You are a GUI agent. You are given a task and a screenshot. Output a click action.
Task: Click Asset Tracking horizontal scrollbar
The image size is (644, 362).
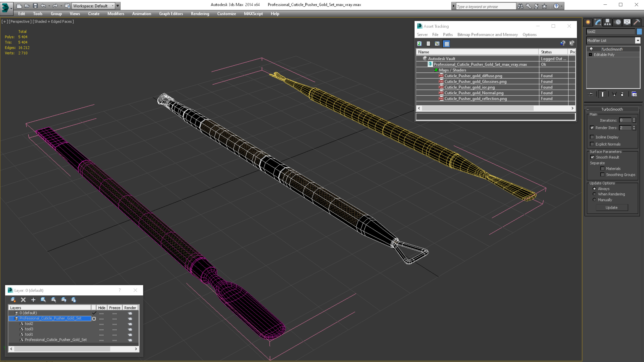tap(477, 108)
